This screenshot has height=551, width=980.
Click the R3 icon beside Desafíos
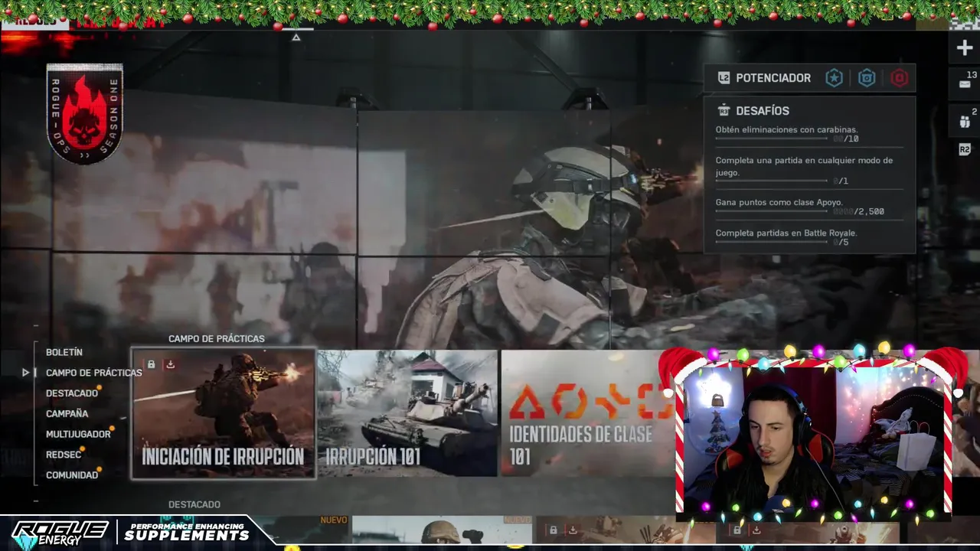724,111
